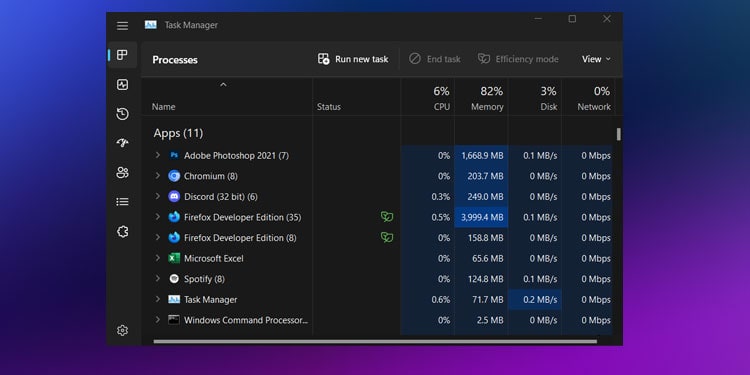Screen dimensions: 750x375
Task: Click the 71.7 MB memory cell
Action: pyautogui.click(x=481, y=299)
